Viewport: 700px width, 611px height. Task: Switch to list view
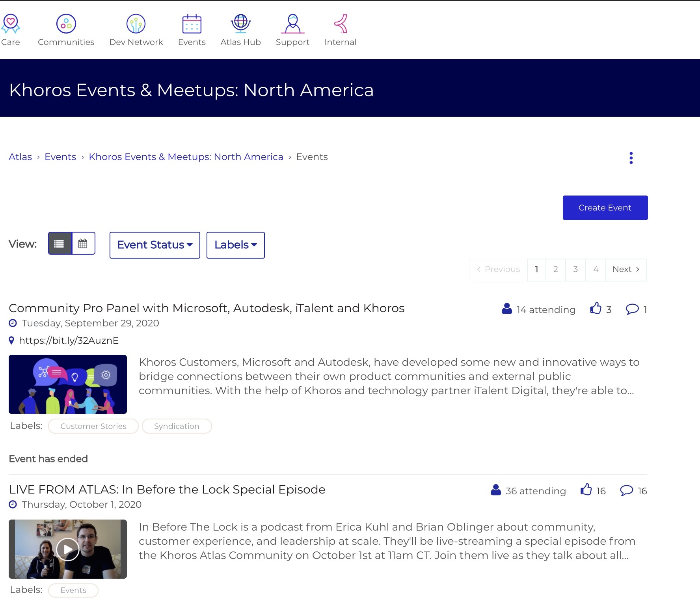[60, 244]
